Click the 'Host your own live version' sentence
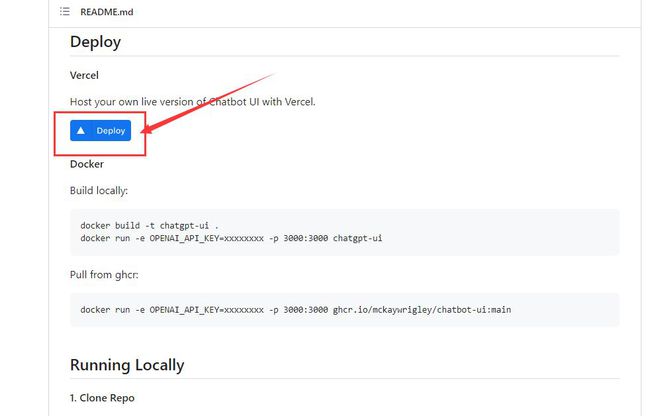The height and width of the screenshot is (416, 660). click(192, 102)
